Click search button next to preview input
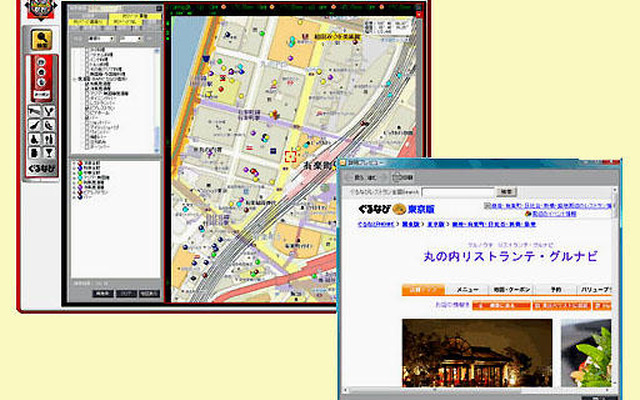The image size is (640, 400). [x=506, y=191]
